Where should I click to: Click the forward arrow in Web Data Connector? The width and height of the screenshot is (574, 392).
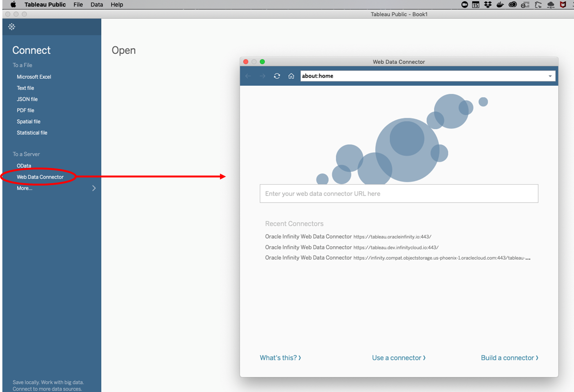tap(262, 76)
